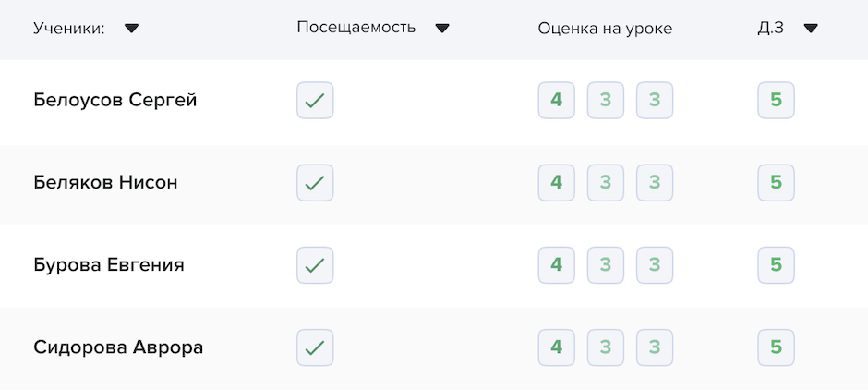Select middle lesson grade 3 for Сидорова Аврора

click(606, 347)
